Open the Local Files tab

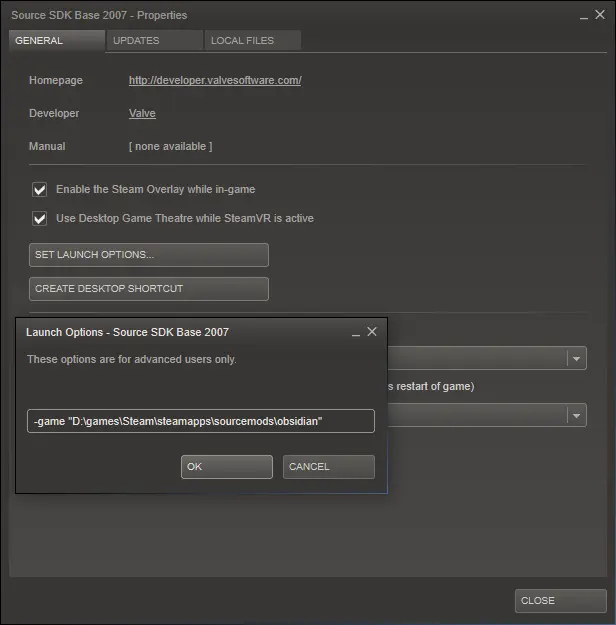click(x=253, y=41)
